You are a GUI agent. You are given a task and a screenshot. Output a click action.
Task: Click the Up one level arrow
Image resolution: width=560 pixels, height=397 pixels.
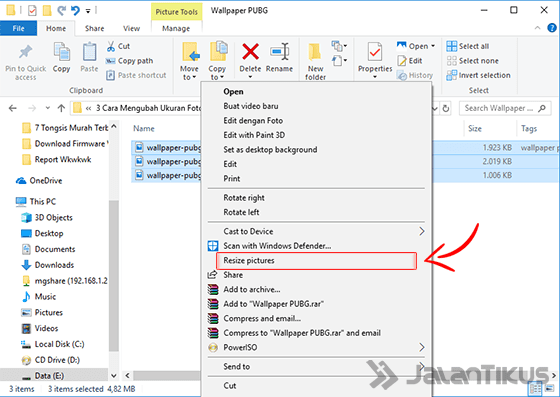(x=61, y=108)
